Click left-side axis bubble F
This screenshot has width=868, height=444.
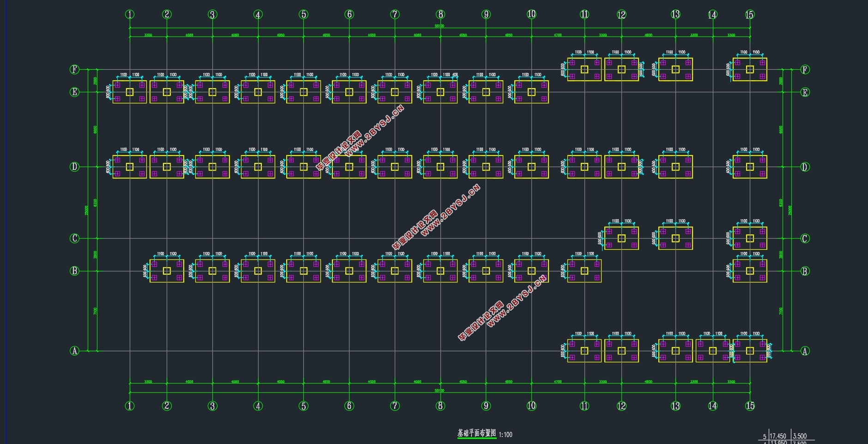pos(74,69)
